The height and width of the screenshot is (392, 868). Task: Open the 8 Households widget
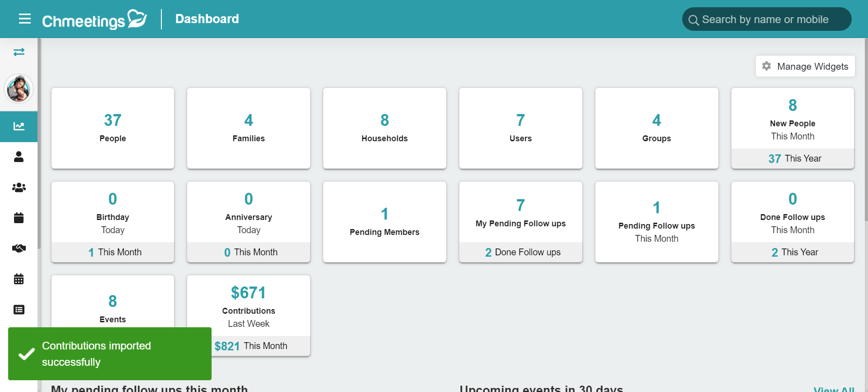click(x=385, y=128)
